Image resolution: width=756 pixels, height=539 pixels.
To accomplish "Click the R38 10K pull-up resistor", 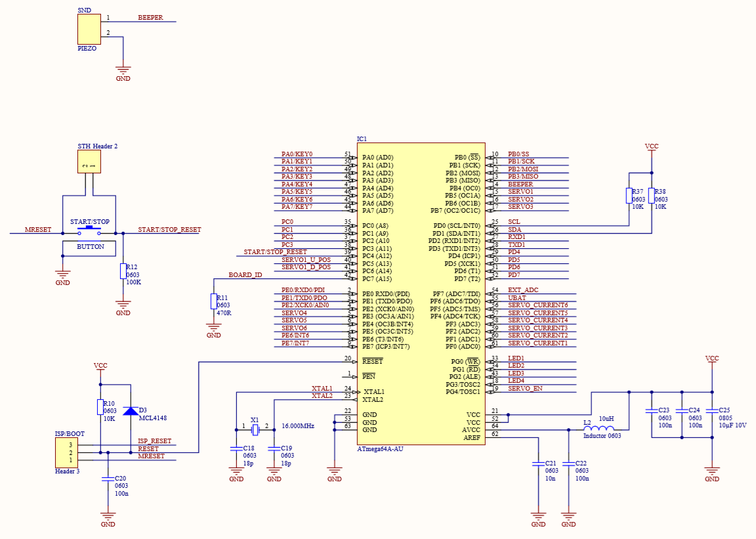I will tap(651, 196).
